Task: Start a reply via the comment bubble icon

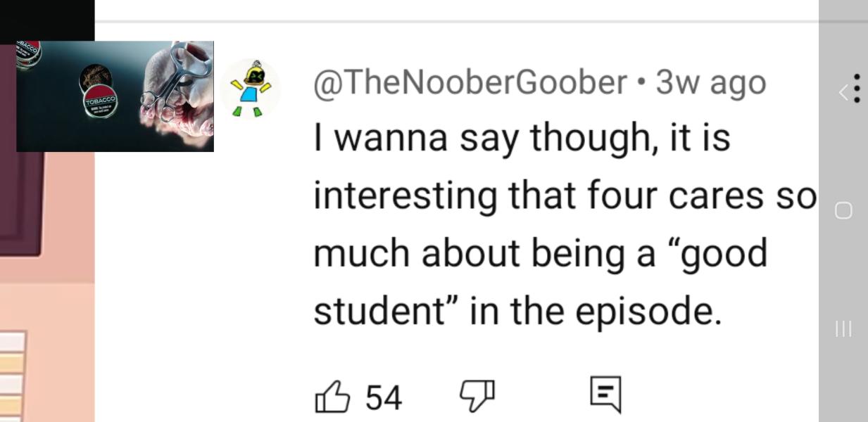Action: click(x=605, y=396)
